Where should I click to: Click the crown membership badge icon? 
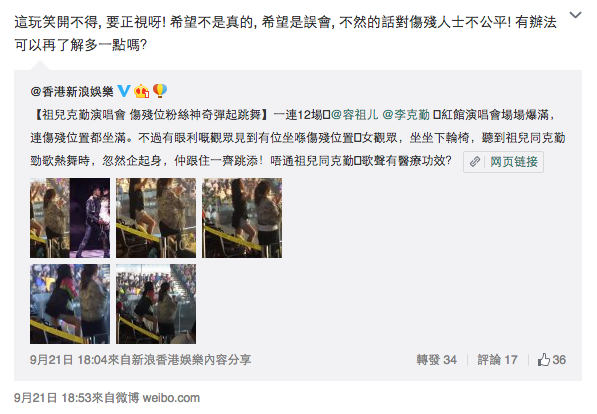[142, 91]
